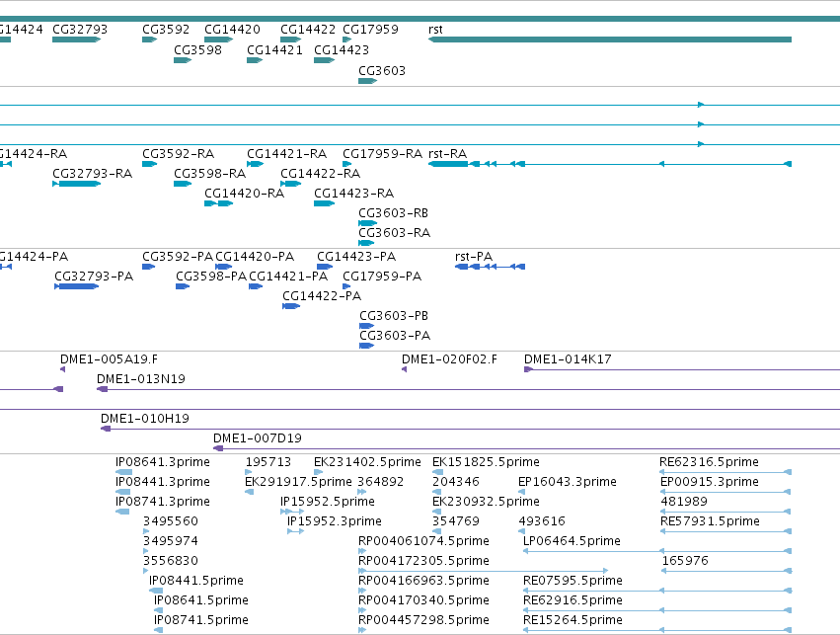Click the rst-PA protein label
Image resolution: width=840 pixels, height=635 pixels.
tap(474, 257)
